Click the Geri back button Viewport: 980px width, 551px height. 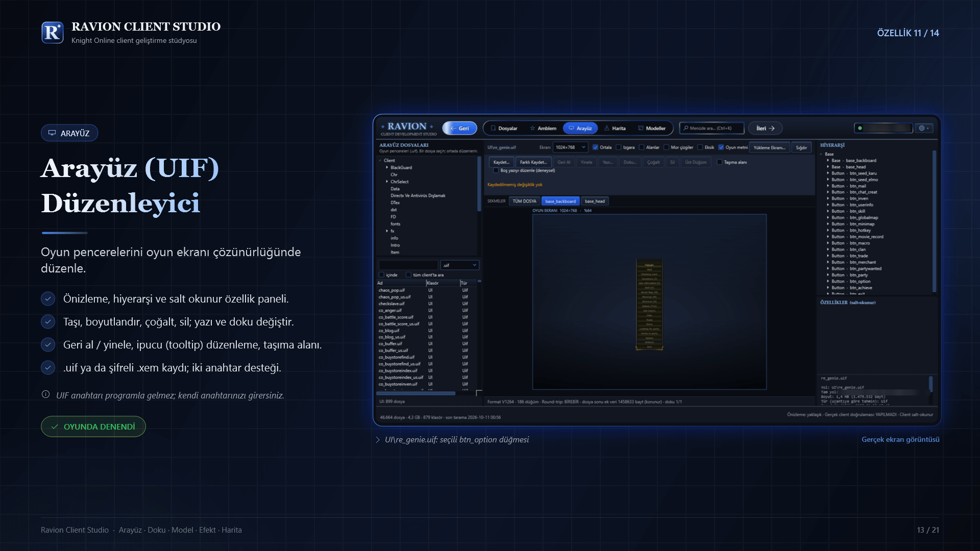pos(460,128)
